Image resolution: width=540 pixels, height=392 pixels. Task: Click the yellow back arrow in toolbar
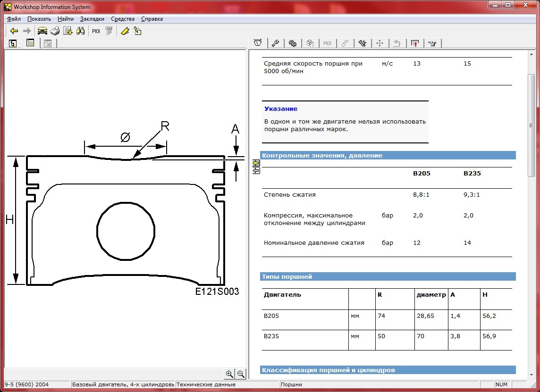point(14,31)
